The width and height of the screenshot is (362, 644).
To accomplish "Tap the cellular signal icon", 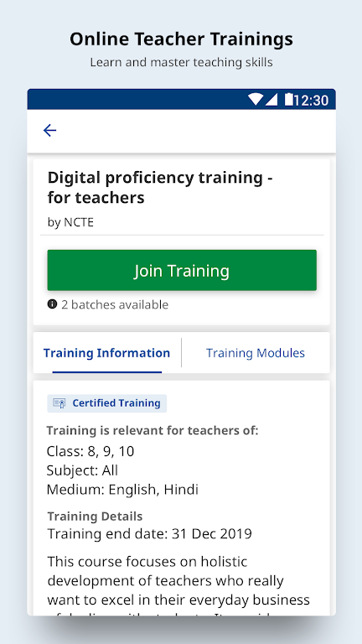I will click(271, 100).
